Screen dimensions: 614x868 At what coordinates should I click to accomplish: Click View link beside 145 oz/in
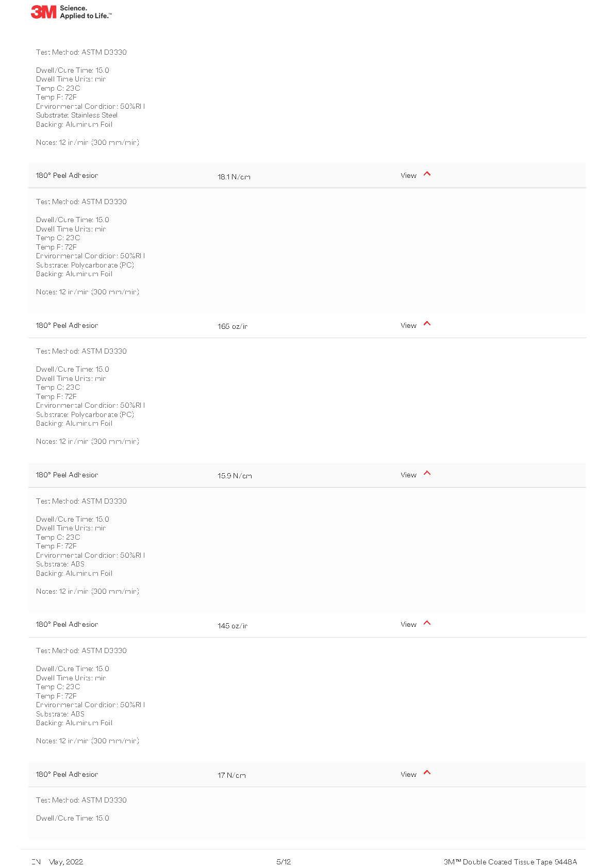408,625
